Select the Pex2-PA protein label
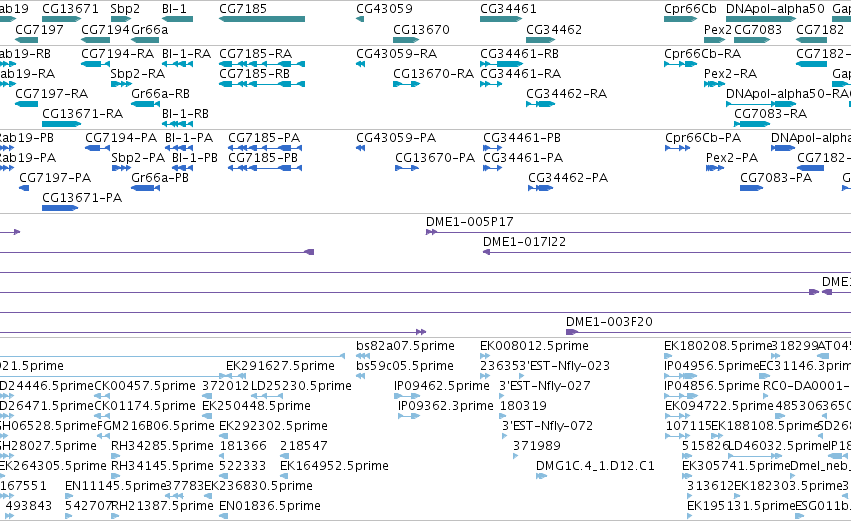 click(732, 158)
